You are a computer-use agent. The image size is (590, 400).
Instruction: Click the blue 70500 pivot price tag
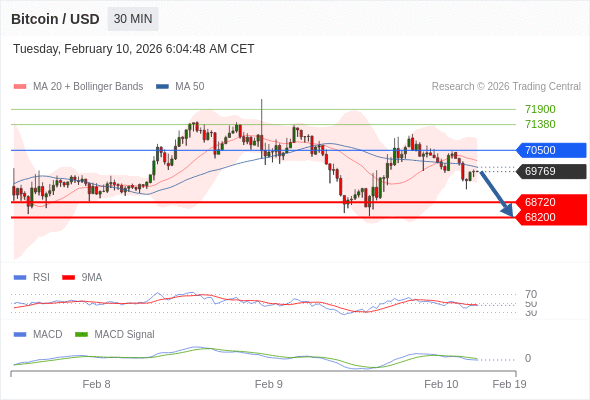[551, 150]
